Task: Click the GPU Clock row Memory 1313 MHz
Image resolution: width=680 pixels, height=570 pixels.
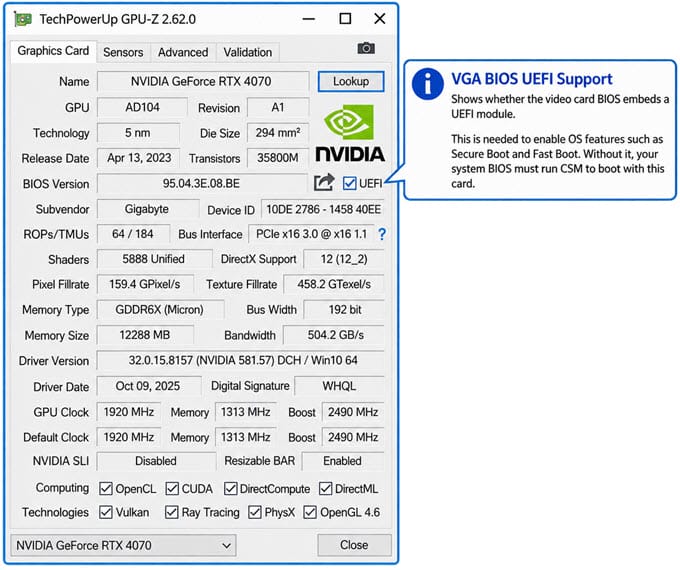Action: point(245,412)
